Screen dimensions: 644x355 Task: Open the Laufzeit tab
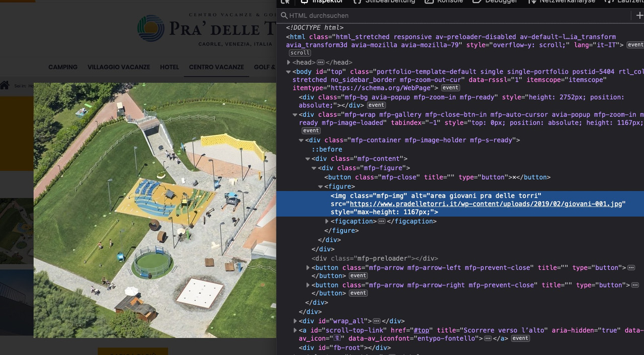624,2
